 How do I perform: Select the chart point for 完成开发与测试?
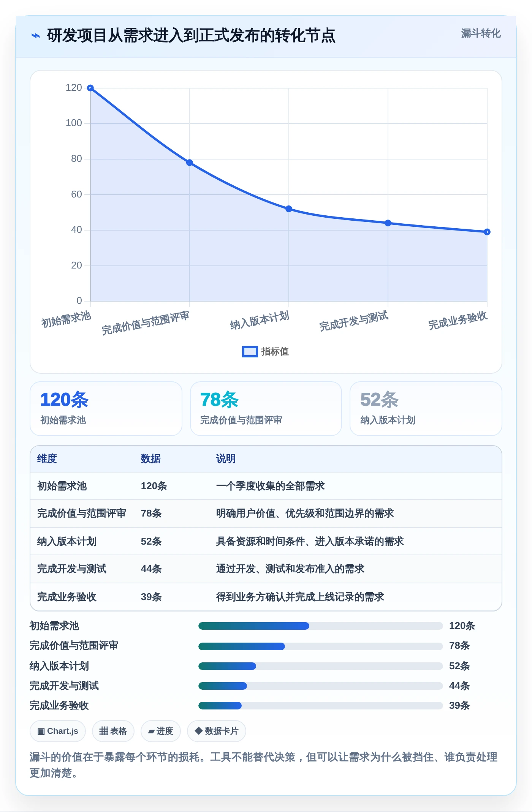point(388,223)
